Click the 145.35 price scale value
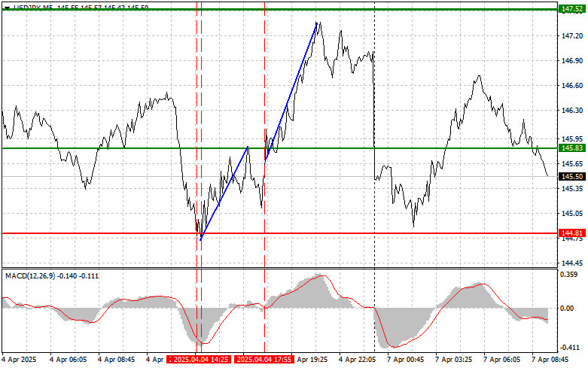Screen dimensions: 588x368 click(x=572, y=188)
